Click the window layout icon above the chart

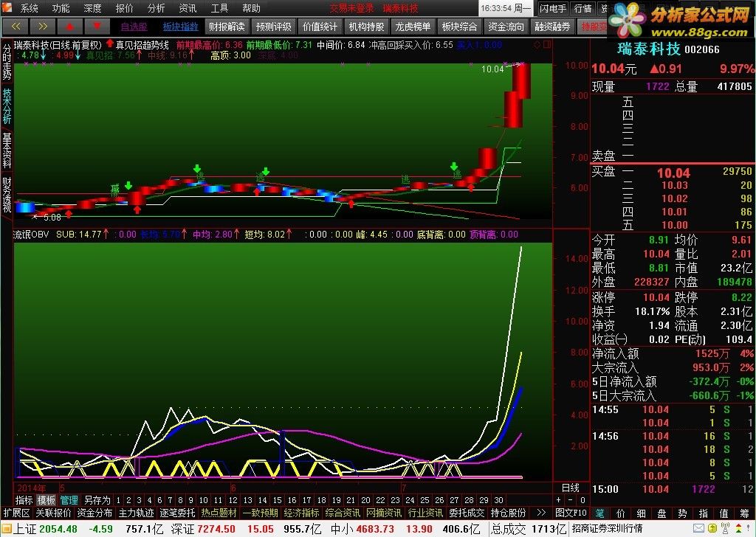547,45
